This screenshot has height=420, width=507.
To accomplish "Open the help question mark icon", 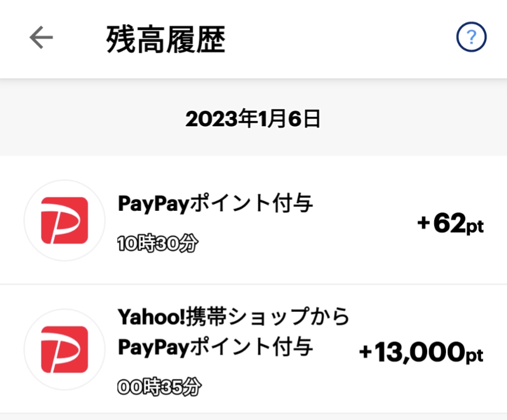I will (471, 38).
